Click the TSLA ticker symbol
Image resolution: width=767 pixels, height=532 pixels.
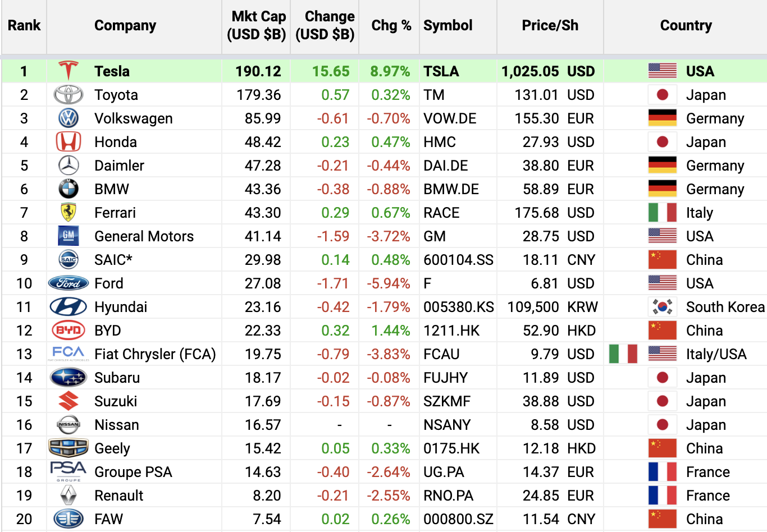pyautogui.click(x=441, y=71)
